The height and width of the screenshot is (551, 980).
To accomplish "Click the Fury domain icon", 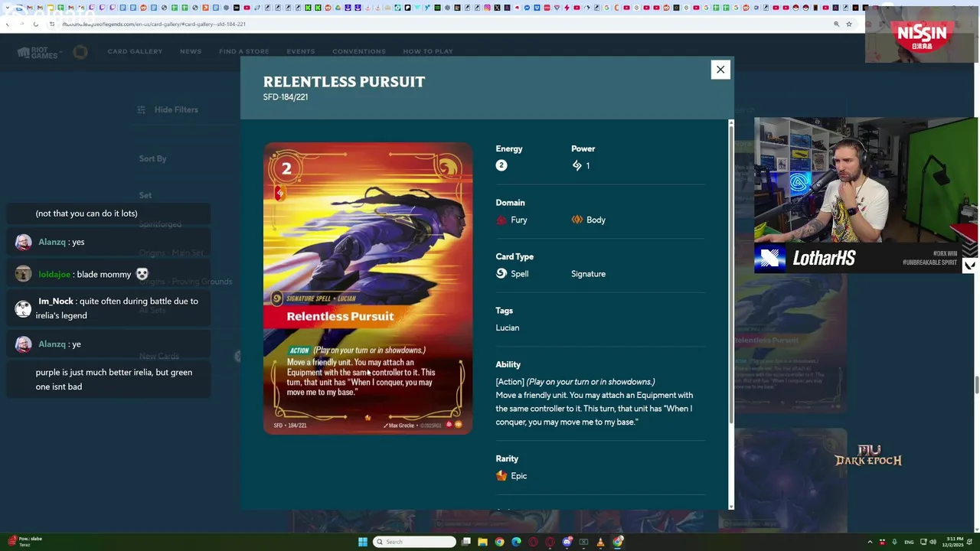I will [501, 220].
